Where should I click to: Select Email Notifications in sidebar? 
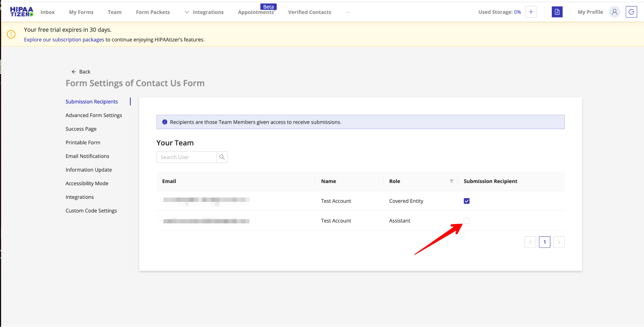pos(87,156)
